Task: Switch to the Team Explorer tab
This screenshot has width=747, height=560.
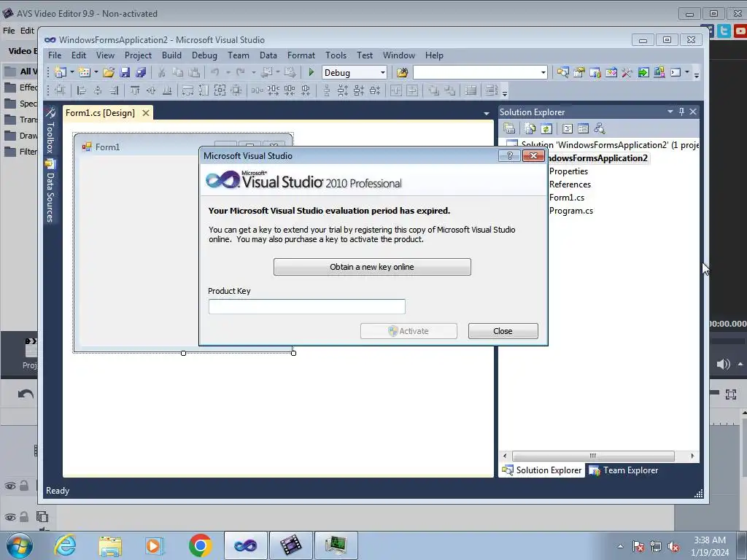Action: click(x=624, y=470)
